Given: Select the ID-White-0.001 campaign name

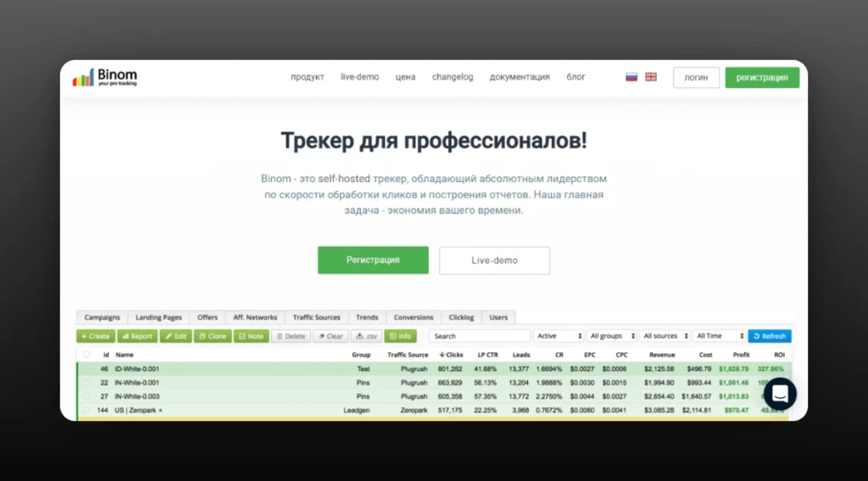Looking at the screenshot, I should point(136,368).
